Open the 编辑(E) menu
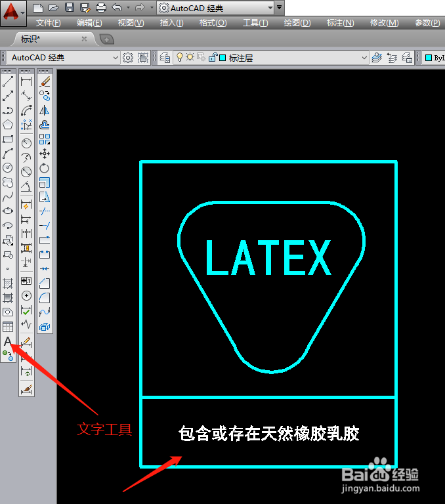The image size is (445, 504). pyautogui.click(x=89, y=23)
